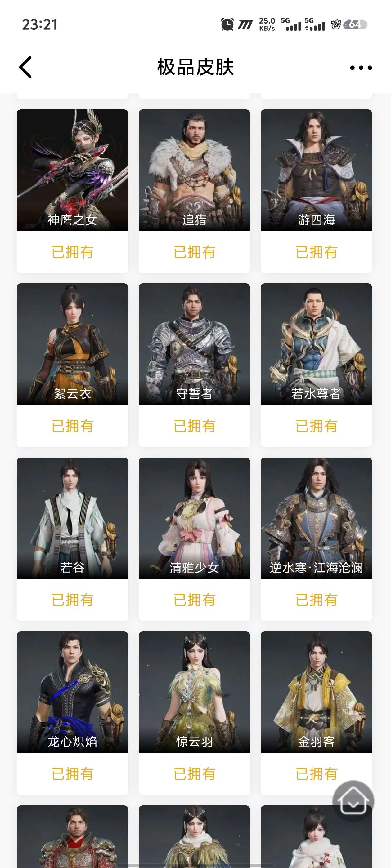The image size is (391, 868).
Task: Open the 守誓者 armor skin
Action: [194, 344]
